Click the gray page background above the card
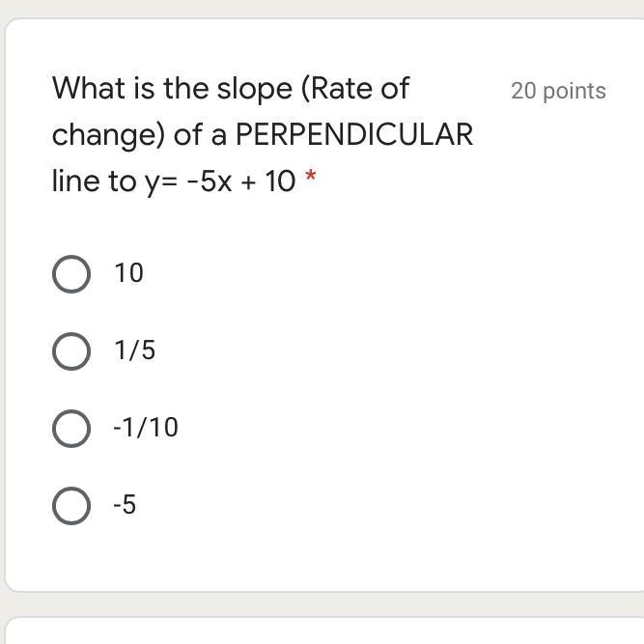Screen dimensions: 644x644 coord(319,8)
